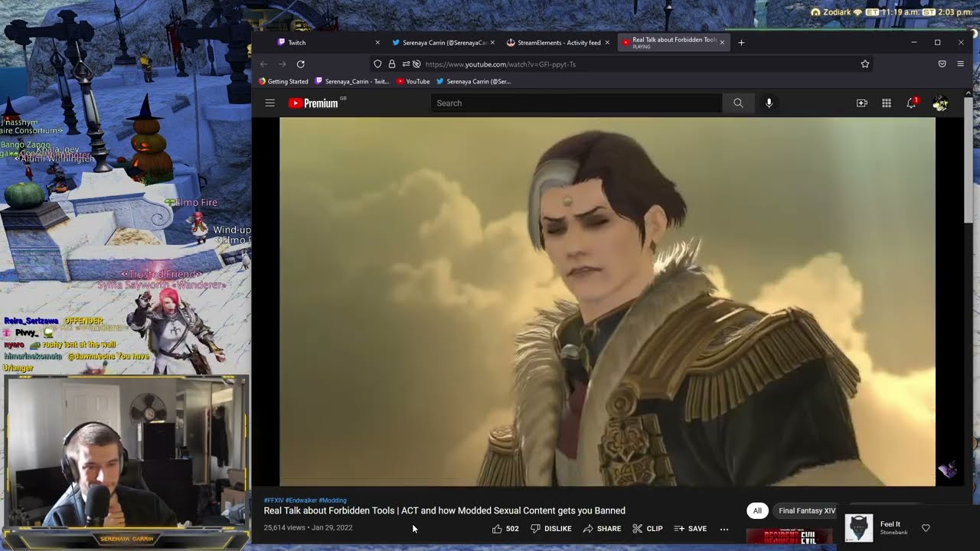980x551 pixels.
Task: Click the video title text
Action: tap(444, 510)
